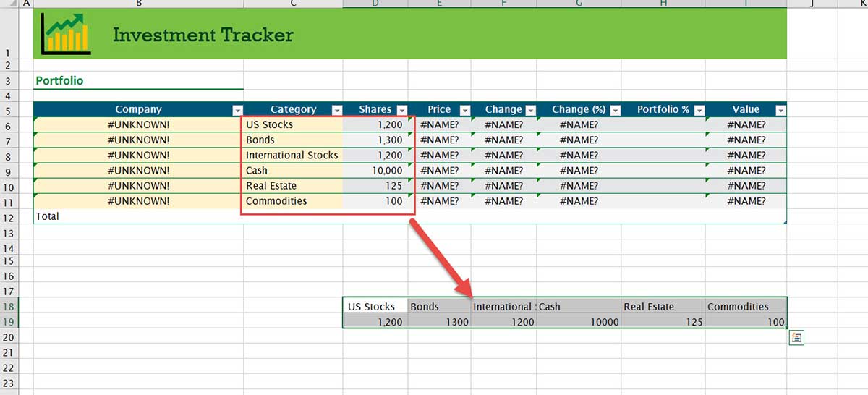The image size is (868, 395).
Task: Click the Portfolio heading cell
Action: click(60, 81)
